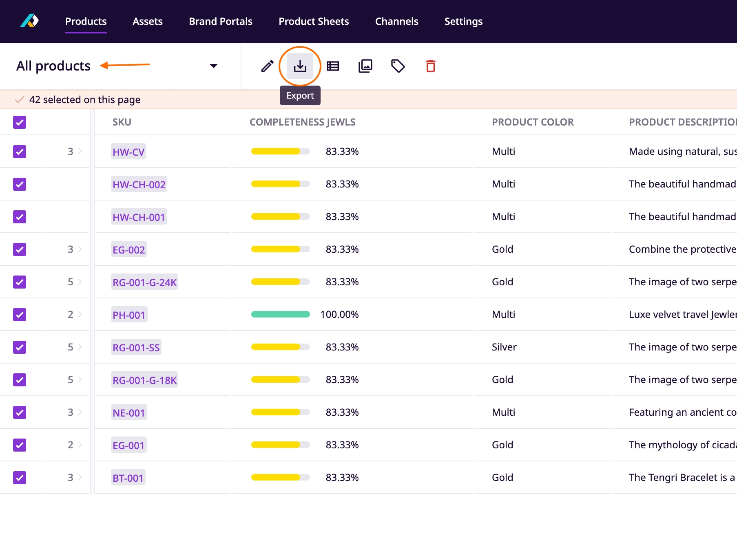The width and height of the screenshot is (737, 560).
Task: Expand the 3 variants of EG-002
Action: [75, 249]
